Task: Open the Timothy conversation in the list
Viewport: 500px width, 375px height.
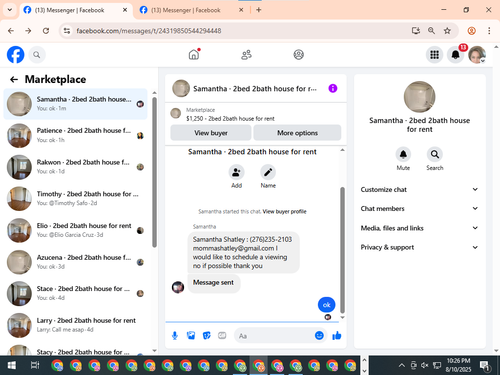Action: pos(76,199)
